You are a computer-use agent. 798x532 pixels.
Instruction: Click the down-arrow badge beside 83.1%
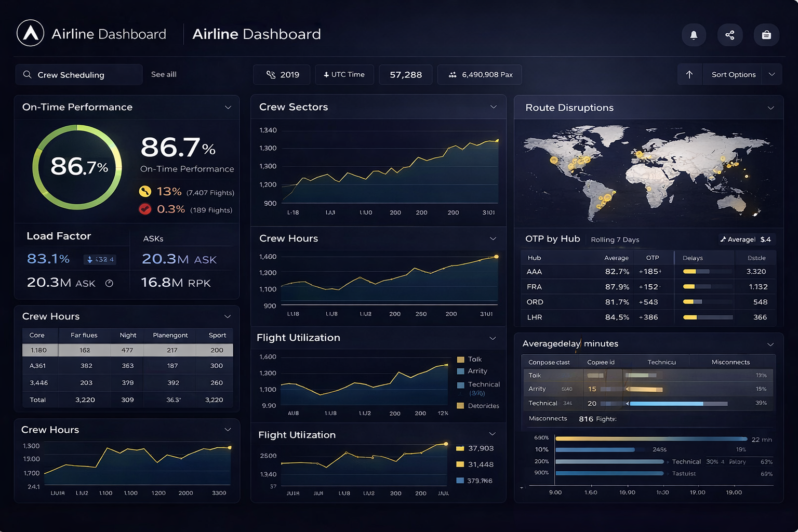[x=100, y=259]
